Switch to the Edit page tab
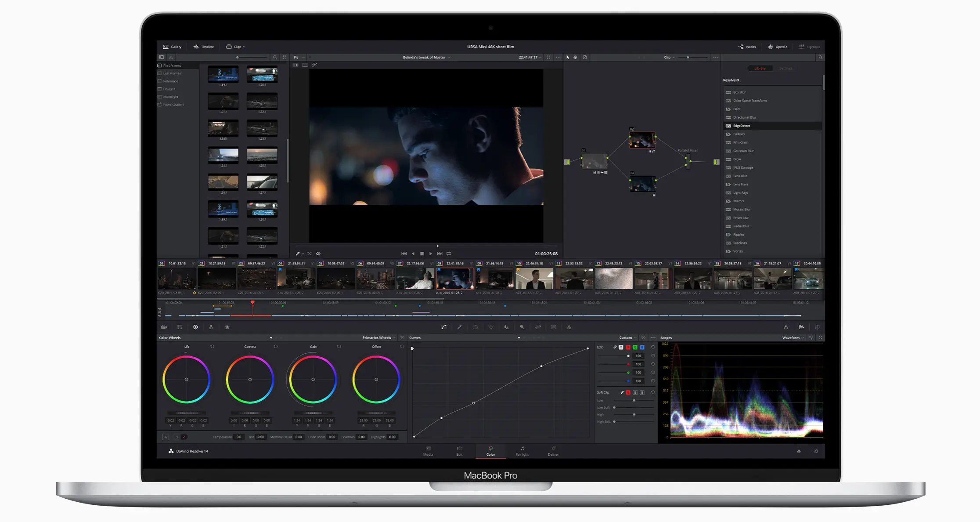The width and height of the screenshot is (980, 522). tap(459, 451)
